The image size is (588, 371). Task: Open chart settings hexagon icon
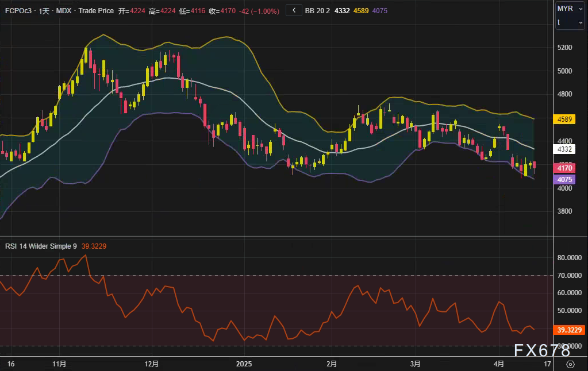pyautogui.click(x=570, y=364)
